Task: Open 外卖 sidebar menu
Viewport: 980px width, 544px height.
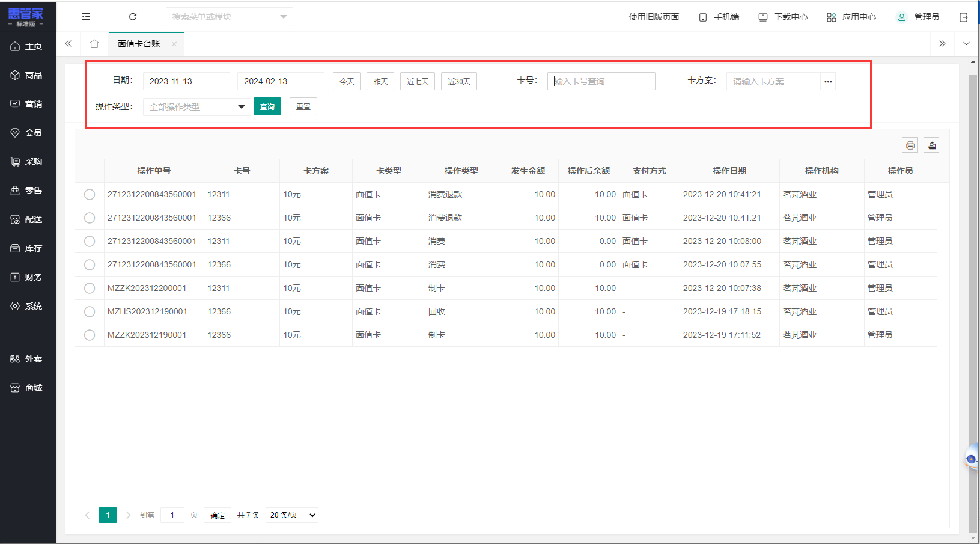Action: 28,359
